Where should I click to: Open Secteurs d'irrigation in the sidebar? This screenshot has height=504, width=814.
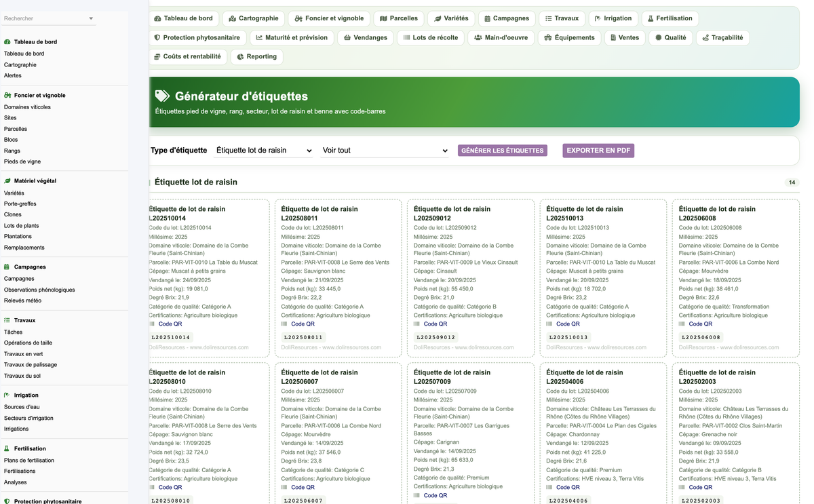(x=28, y=419)
